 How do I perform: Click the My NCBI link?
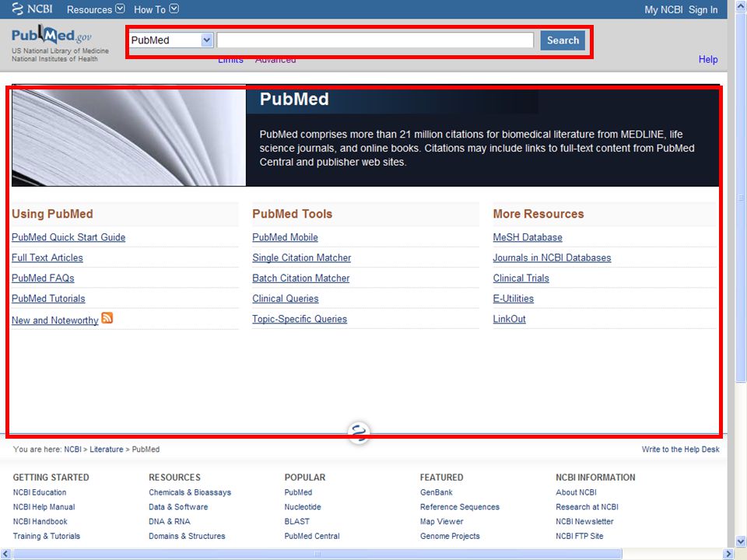[663, 9]
